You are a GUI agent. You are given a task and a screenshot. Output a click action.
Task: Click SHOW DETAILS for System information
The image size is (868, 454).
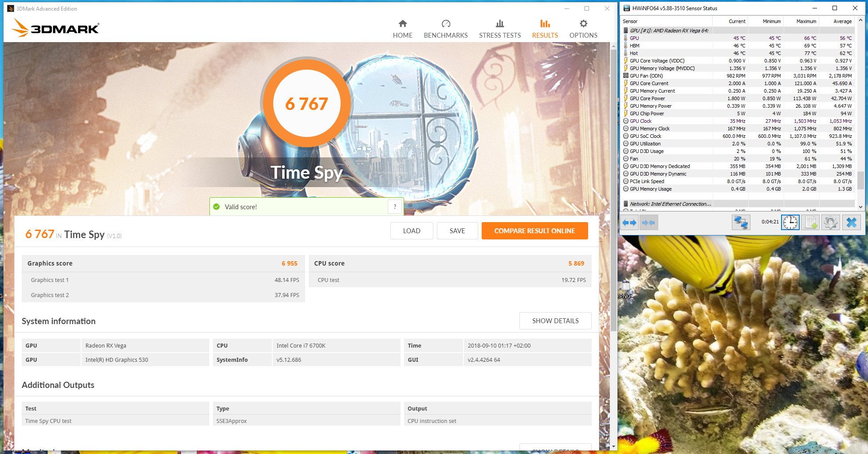[555, 321]
